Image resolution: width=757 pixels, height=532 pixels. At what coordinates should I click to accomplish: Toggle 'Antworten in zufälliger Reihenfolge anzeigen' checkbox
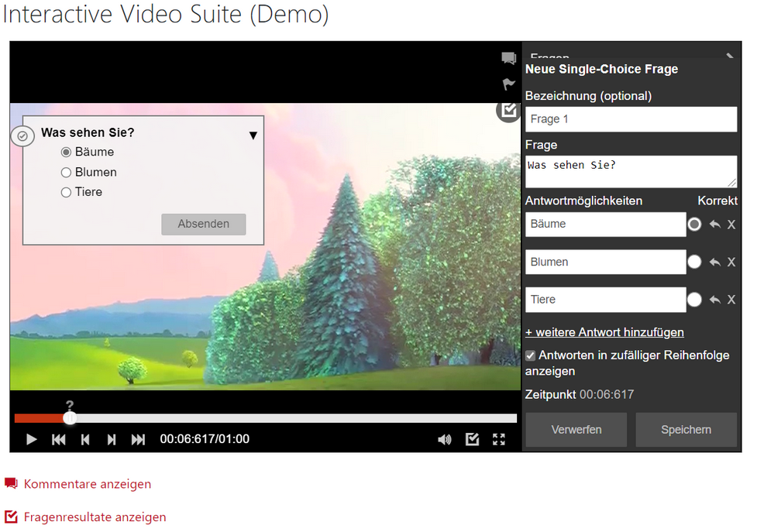[531, 355]
